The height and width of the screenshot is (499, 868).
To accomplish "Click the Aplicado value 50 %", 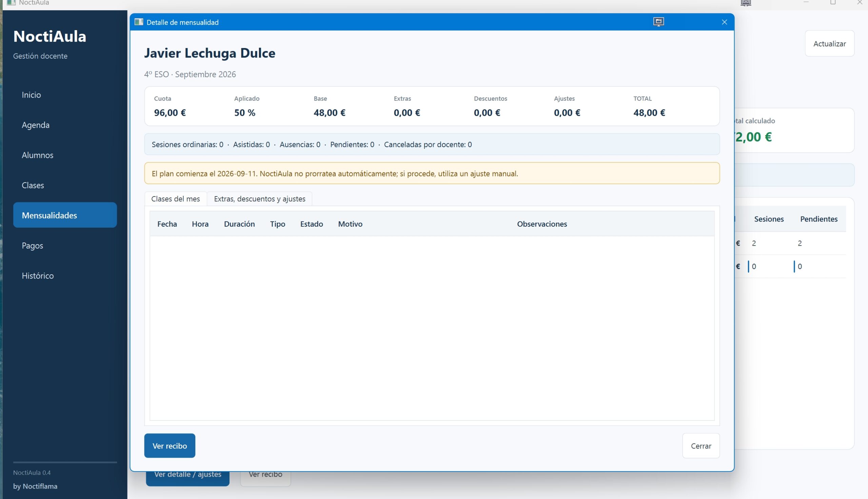I will coord(244,112).
